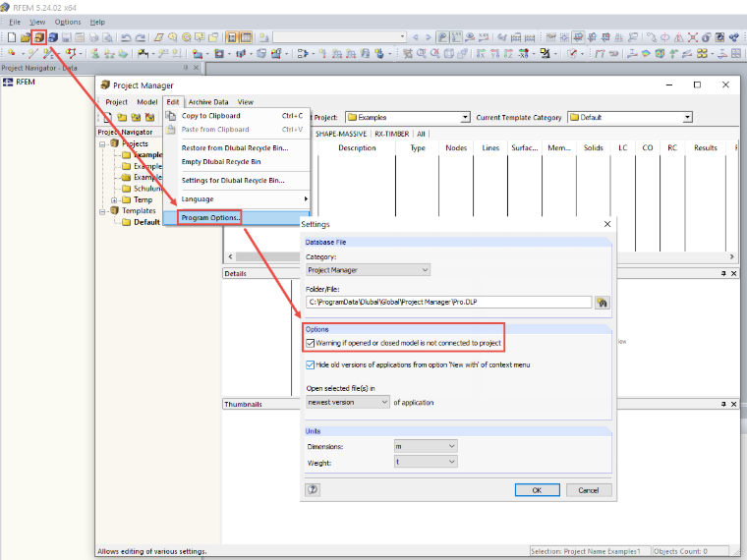Image resolution: width=747 pixels, height=560 pixels.
Task: Open the Current Template Category dropdown
Action: [630, 117]
